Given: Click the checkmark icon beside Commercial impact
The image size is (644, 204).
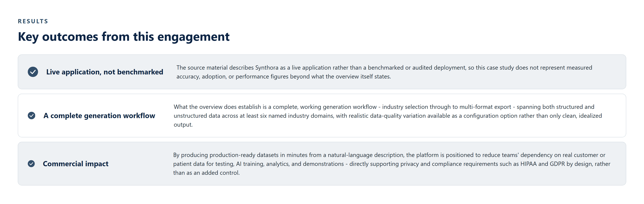Looking at the screenshot, I should 31,164.
